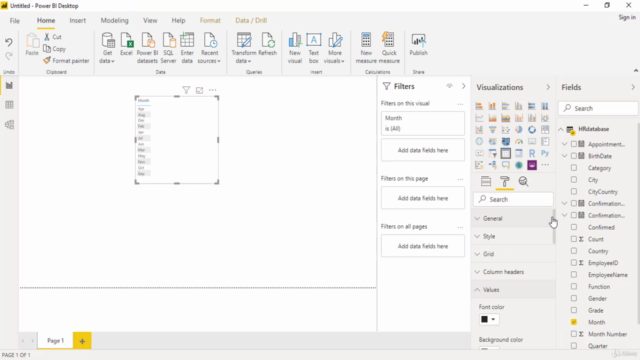Expand the General format section

[x=513, y=218]
